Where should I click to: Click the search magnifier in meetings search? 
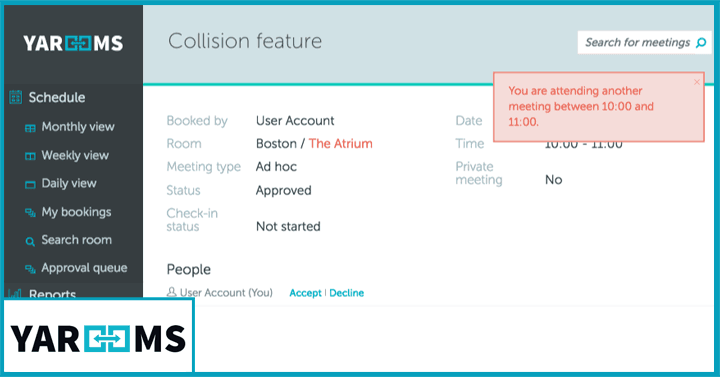pos(701,43)
